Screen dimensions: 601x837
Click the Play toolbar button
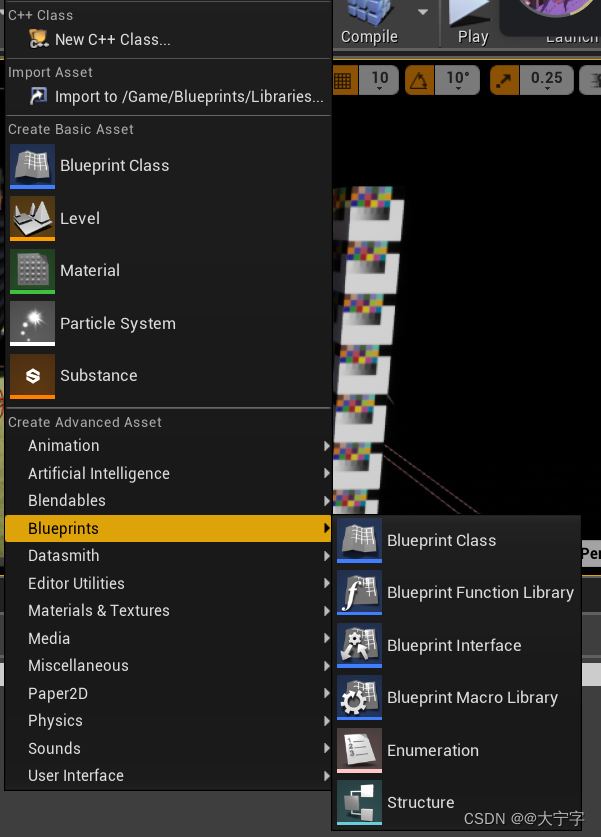[473, 22]
